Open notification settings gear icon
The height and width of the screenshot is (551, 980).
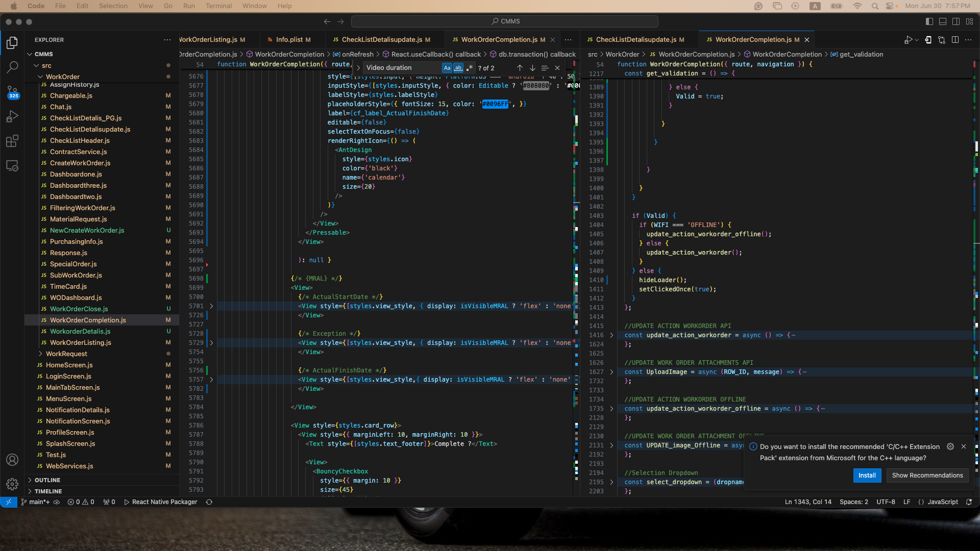(x=950, y=446)
